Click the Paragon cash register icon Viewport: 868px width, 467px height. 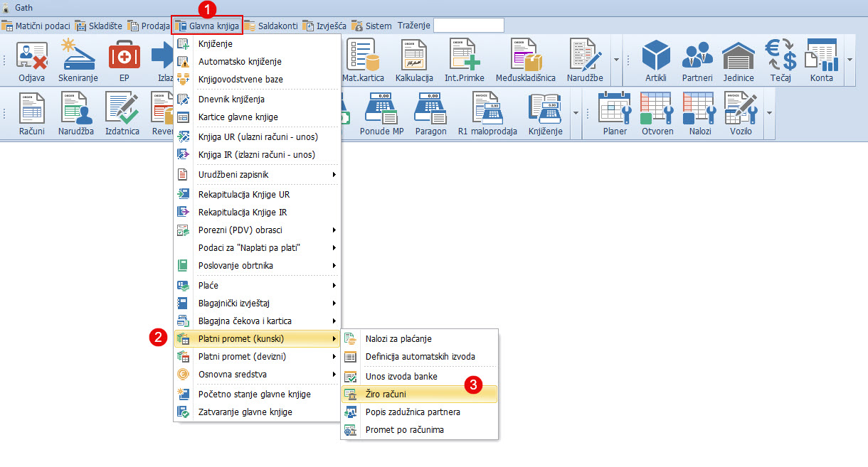click(x=431, y=110)
